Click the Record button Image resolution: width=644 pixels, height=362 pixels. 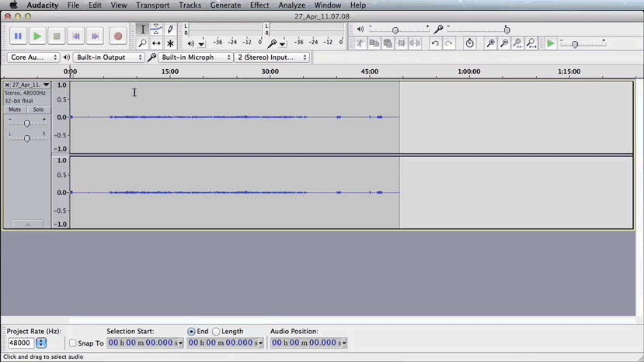pos(117,36)
